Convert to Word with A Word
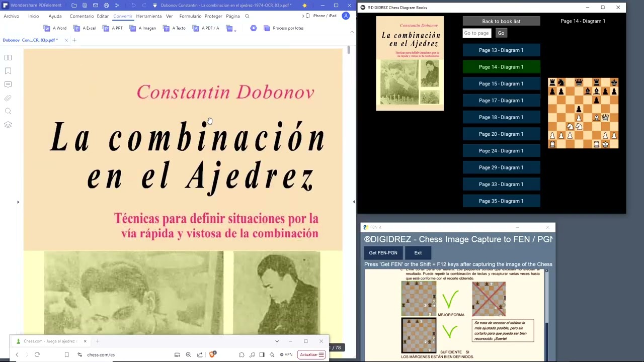Image resolution: width=644 pixels, height=362 pixels. (x=55, y=28)
